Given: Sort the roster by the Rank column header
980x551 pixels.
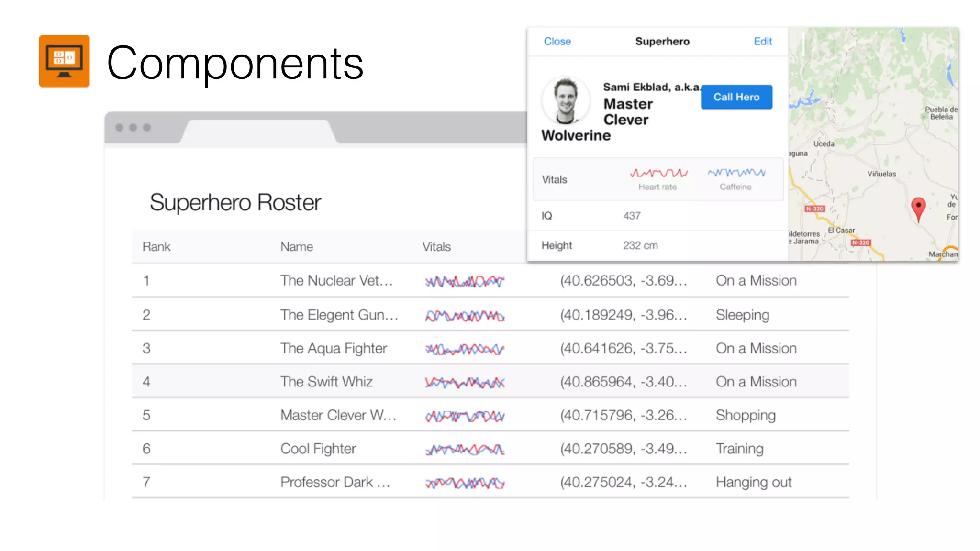Looking at the screenshot, I should [156, 247].
